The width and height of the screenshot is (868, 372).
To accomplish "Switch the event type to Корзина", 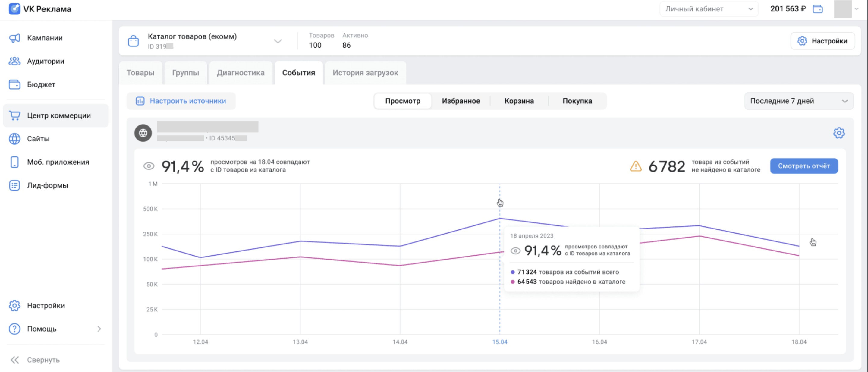I will [519, 101].
